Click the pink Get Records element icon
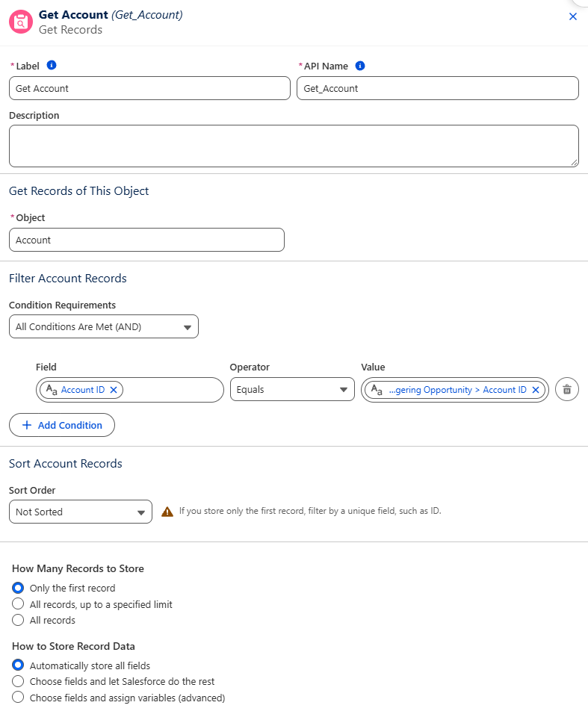This screenshot has width=588, height=717. pyautogui.click(x=21, y=22)
